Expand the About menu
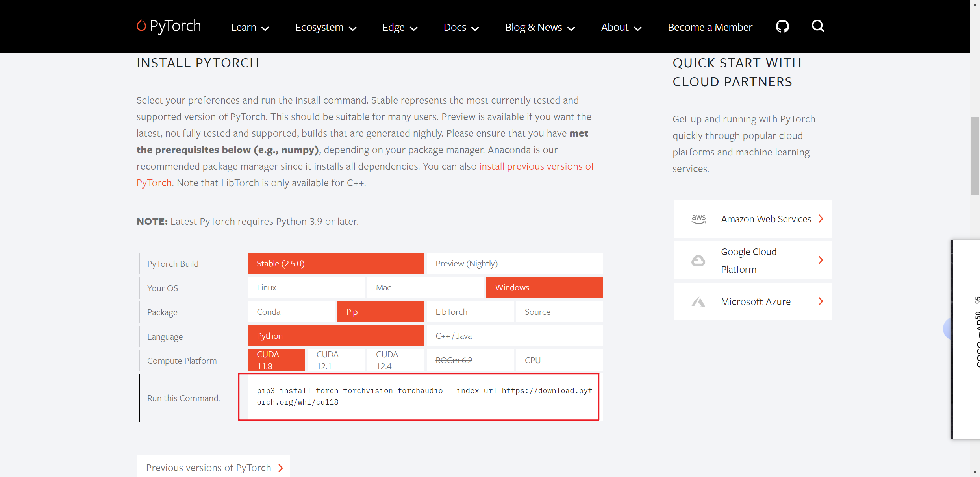The height and width of the screenshot is (477, 980). coord(621,27)
